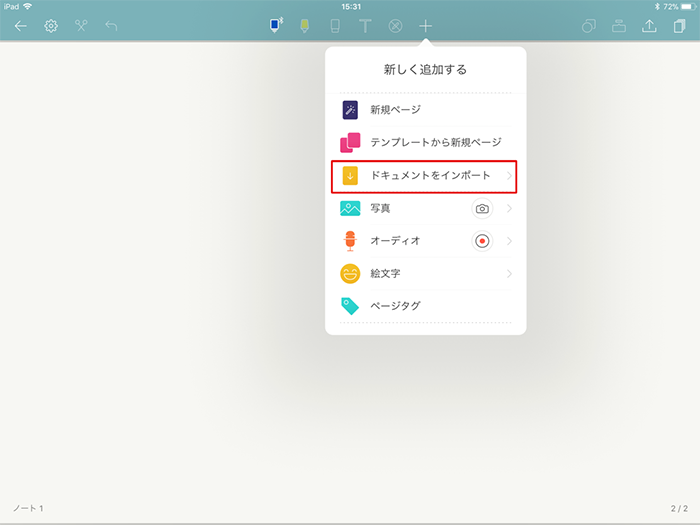Select the scissors cut tool

tap(81, 26)
